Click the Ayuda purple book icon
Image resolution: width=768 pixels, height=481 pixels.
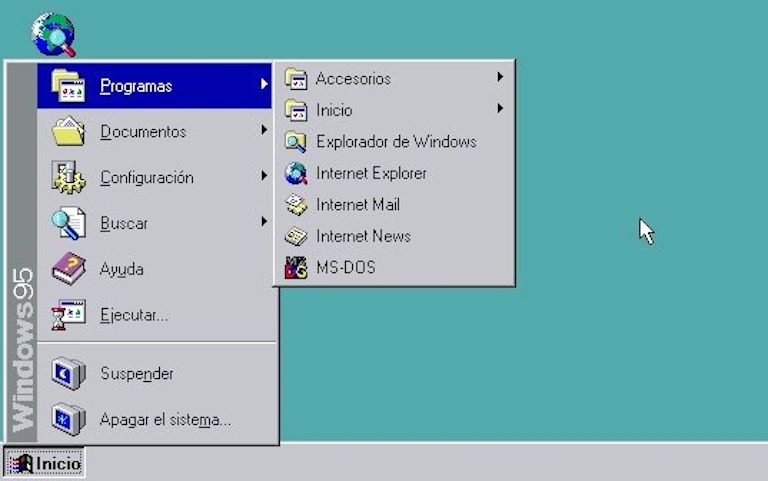click(69, 268)
